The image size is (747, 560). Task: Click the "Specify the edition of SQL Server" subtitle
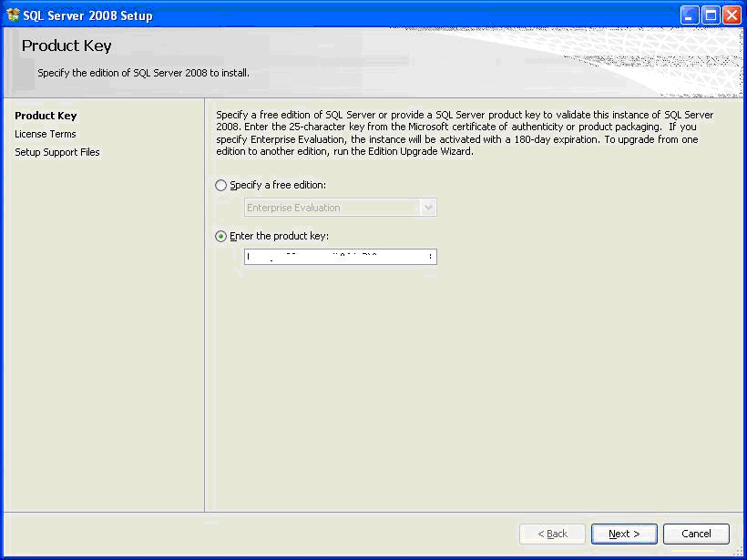[x=143, y=73]
